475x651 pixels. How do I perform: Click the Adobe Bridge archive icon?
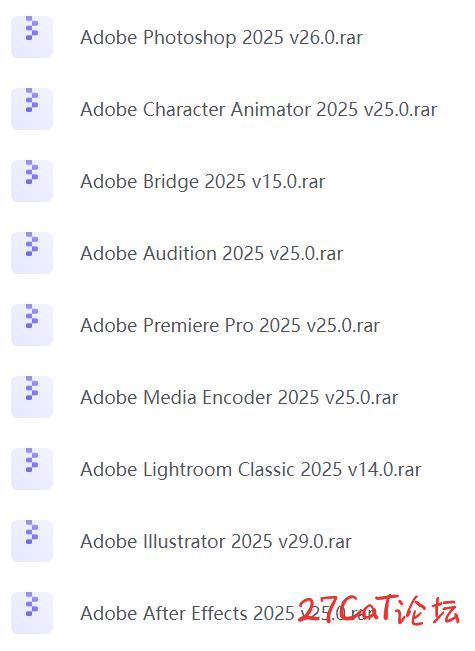click(x=32, y=181)
